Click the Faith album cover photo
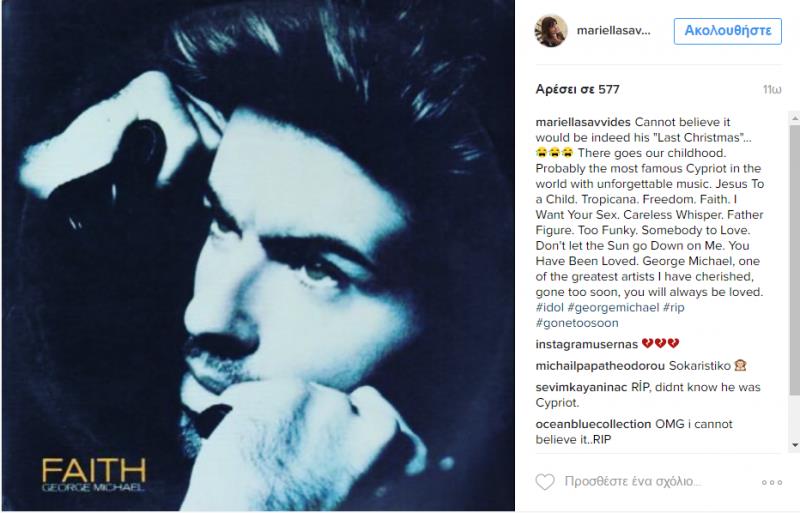Screen dimensions: 800x513 coord(258,255)
